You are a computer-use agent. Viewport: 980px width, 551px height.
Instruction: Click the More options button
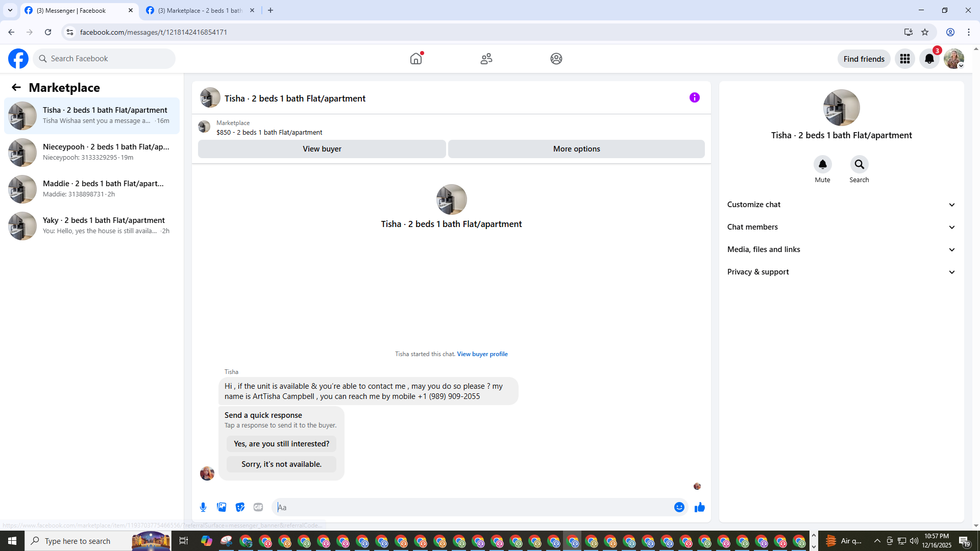577,149
